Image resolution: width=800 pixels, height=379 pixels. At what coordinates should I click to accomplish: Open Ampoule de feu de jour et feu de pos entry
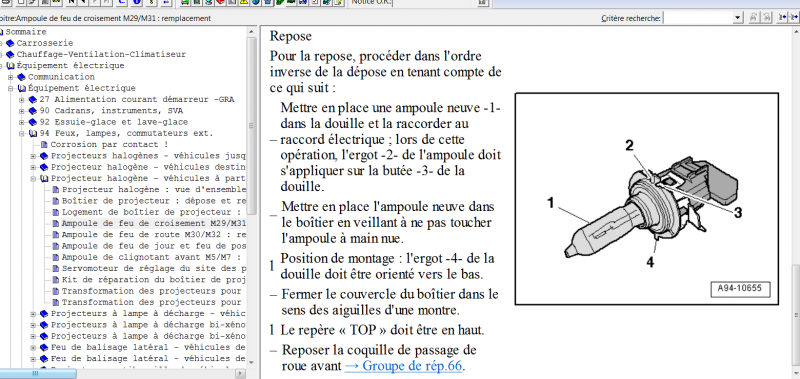click(154, 246)
